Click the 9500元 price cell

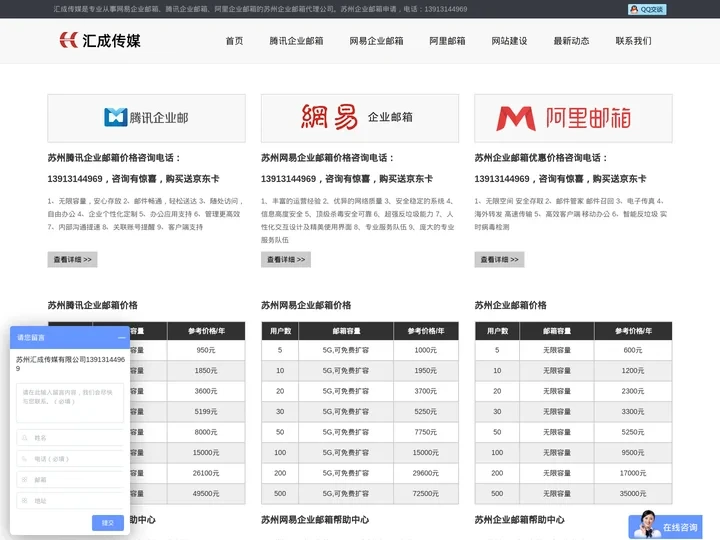tap(633, 452)
